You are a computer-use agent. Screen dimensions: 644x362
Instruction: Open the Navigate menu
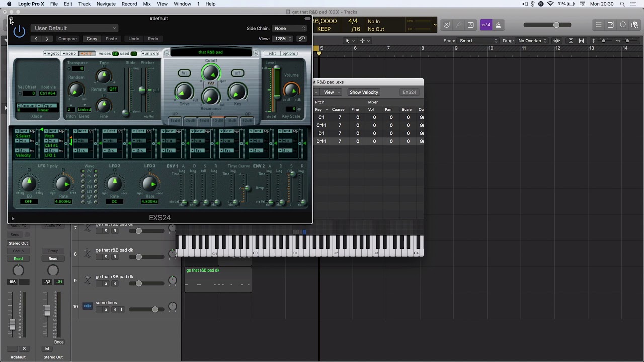[x=106, y=4]
